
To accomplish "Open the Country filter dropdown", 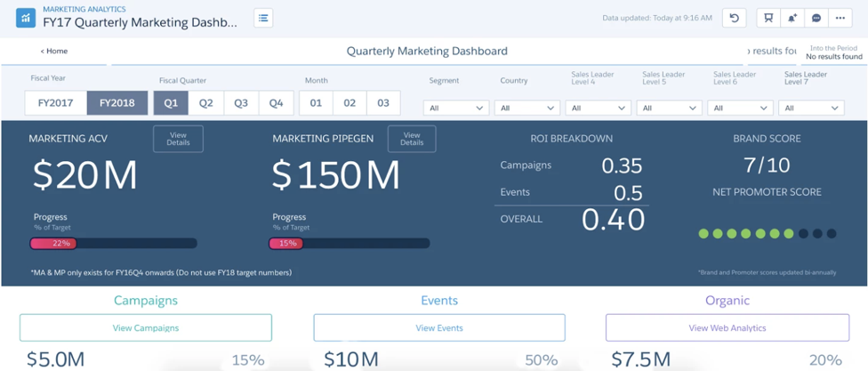I will pos(526,109).
